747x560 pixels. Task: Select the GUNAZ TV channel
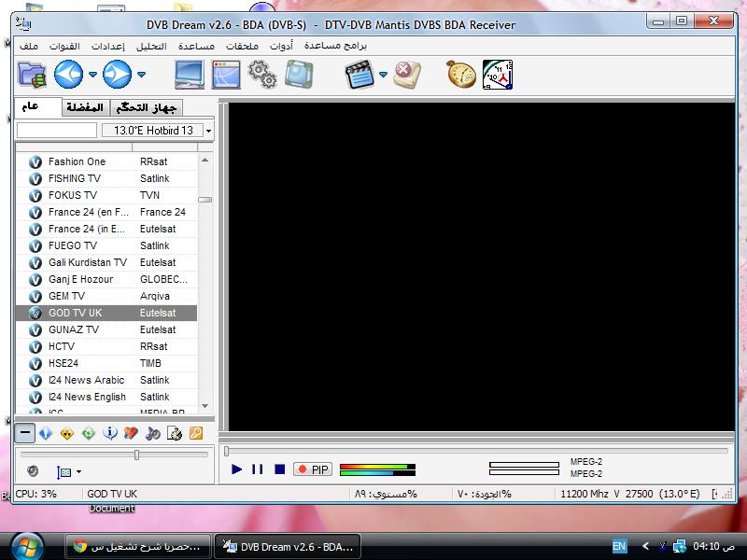[106, 329]
